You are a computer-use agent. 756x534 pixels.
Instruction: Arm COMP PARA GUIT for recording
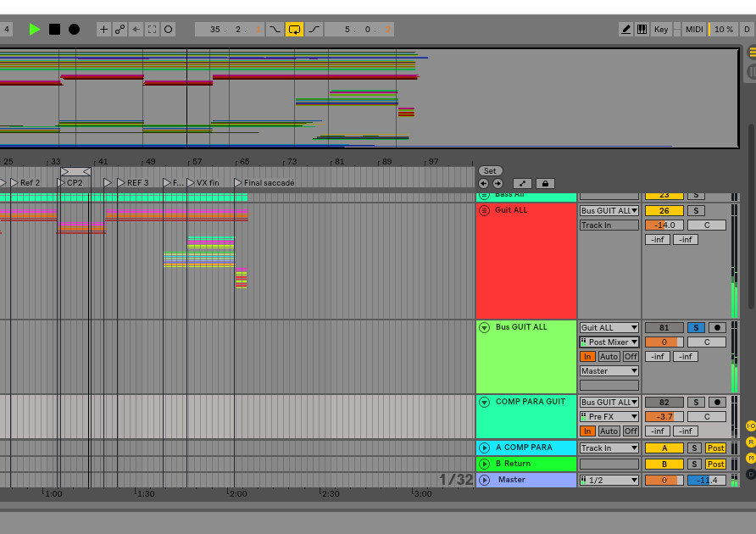(x=717, y=402)
